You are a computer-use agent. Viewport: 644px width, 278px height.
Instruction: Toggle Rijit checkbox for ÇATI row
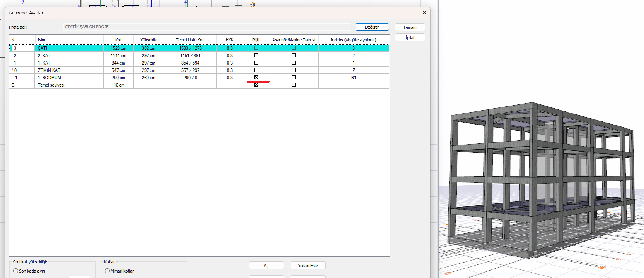point(256,48)
